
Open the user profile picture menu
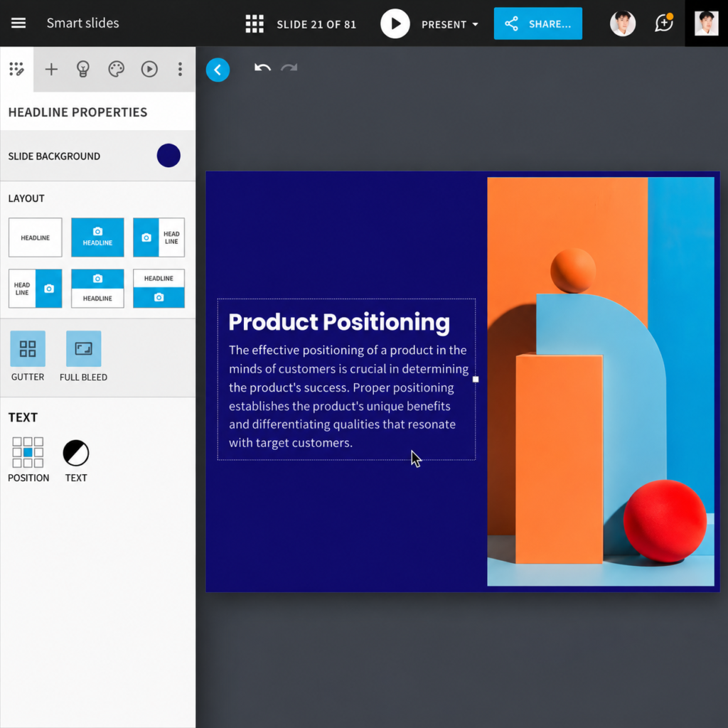click(706, 23)
